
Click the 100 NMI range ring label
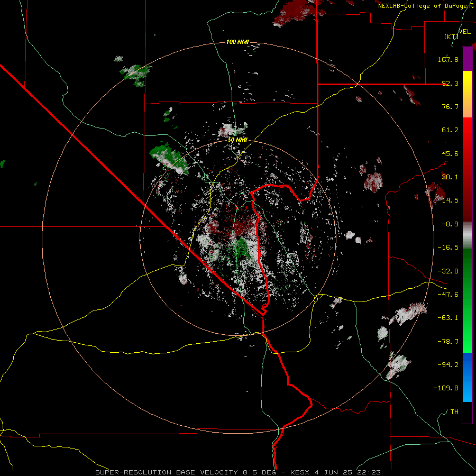tap(237, 42)
